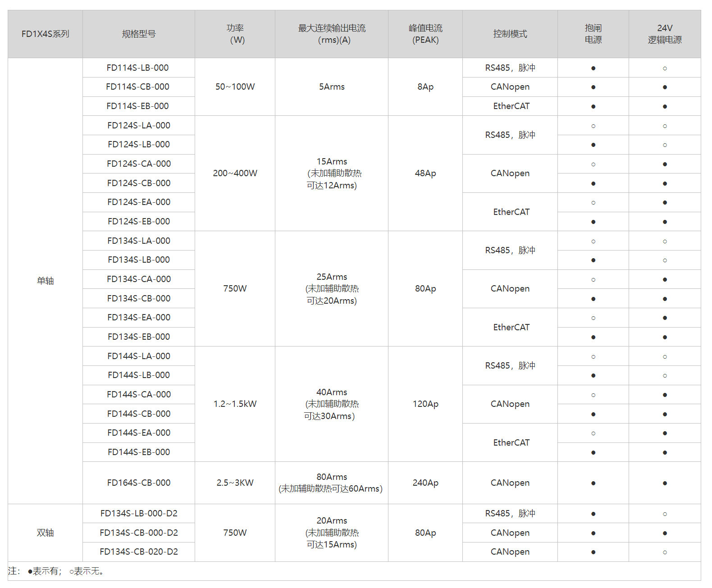712x588 pixels.
Task: Click the EtherCAT cell for FD114S-EB-000
Action: pyautogui.click(x=510, y=106)
